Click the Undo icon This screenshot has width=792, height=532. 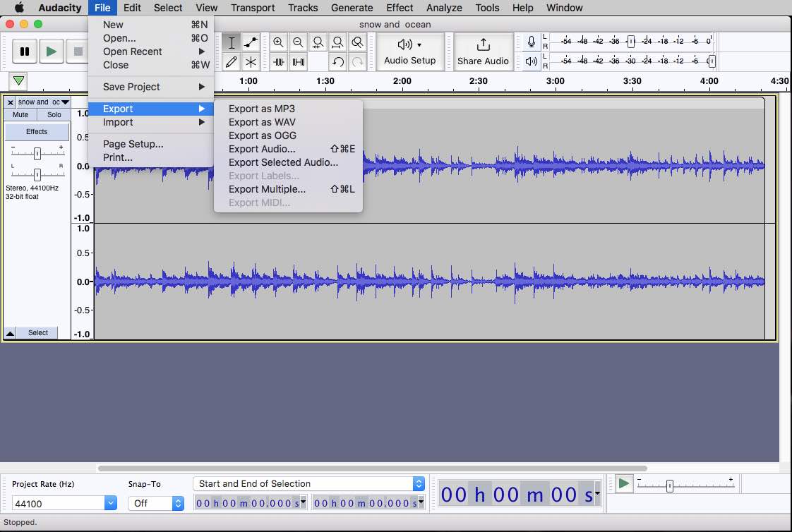338,62
